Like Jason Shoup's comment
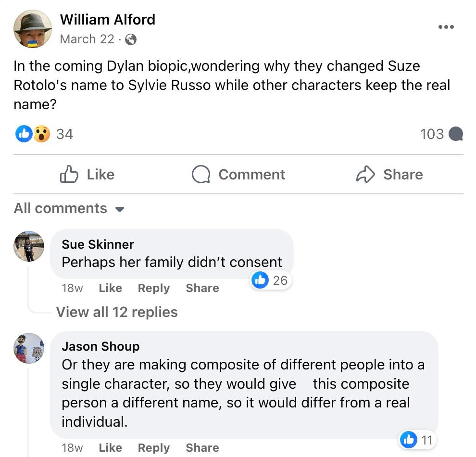Image resolution: width=476 pixels, height=457 pixels. (110, 448)
